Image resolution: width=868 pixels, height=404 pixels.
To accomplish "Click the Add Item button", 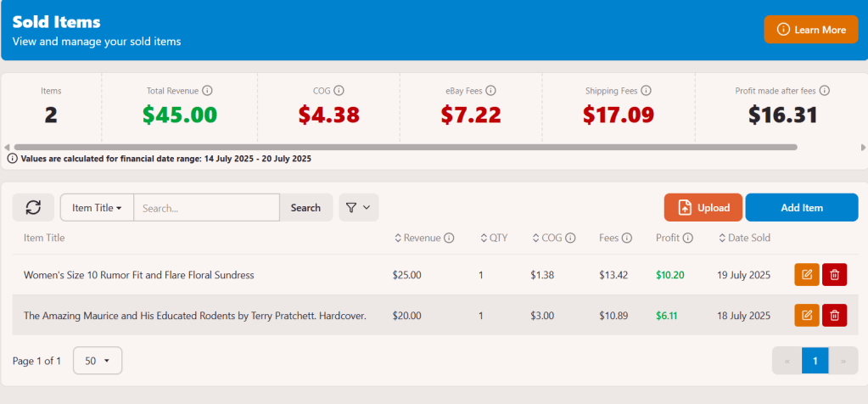I will point(801,207).
